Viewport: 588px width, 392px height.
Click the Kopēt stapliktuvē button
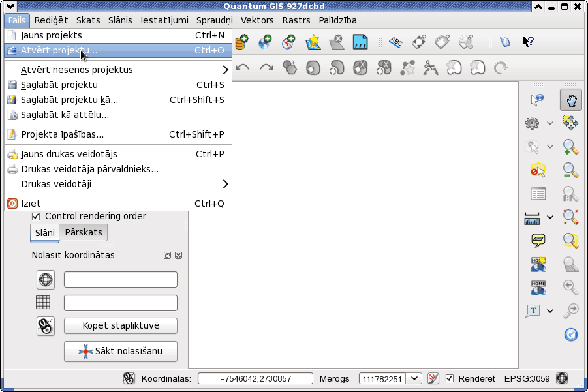pyautogui.click(x=121, y=325)
